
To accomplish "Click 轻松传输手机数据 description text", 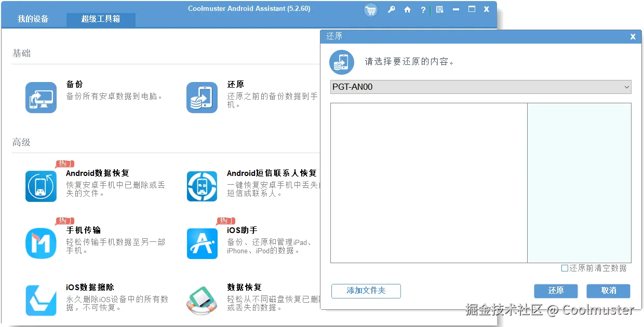I will coord(115,246).
